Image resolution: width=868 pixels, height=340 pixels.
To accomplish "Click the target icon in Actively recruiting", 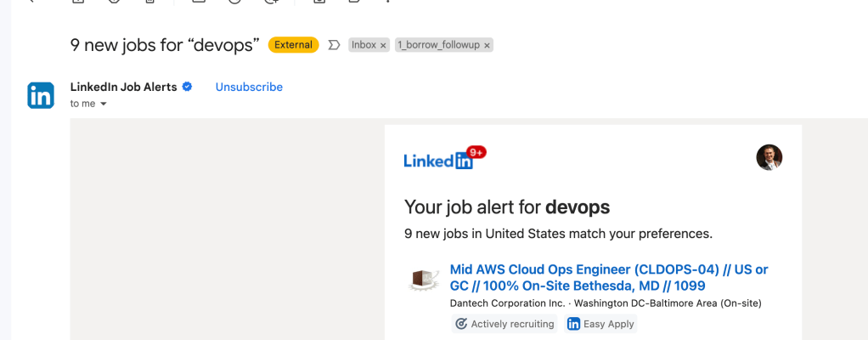I will click(460, 324).
